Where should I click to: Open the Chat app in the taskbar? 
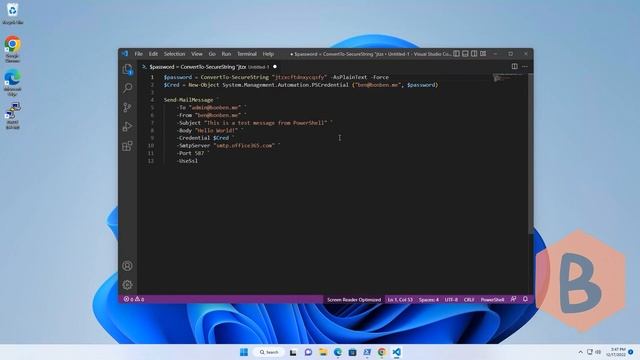tap(308, 352)
